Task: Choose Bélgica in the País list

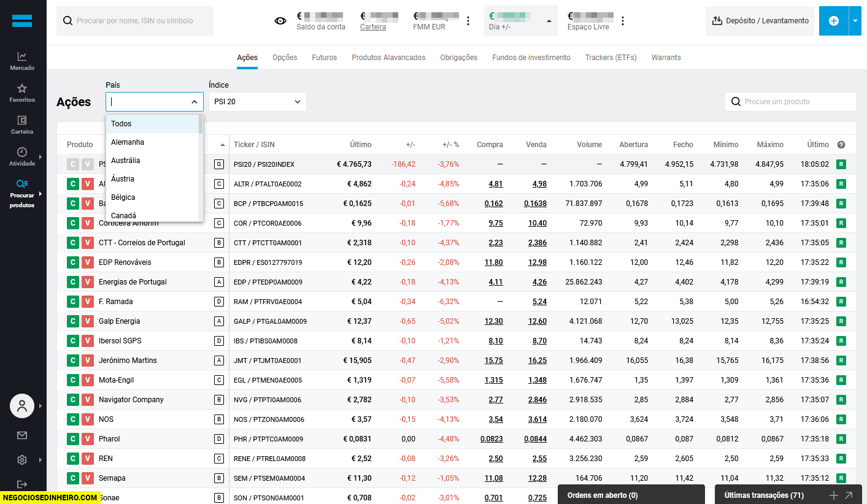Action: [x=152, y=197]
